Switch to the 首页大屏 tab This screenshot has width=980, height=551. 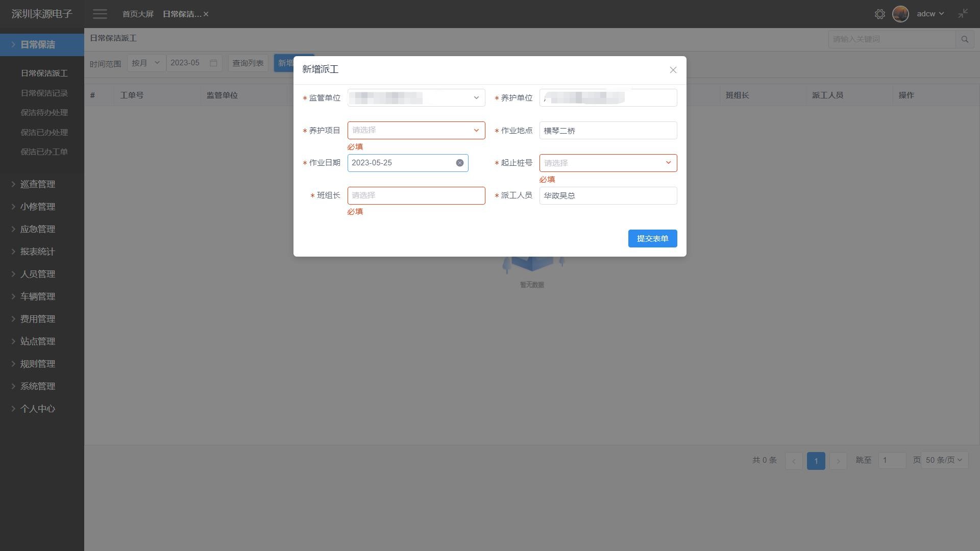[x=138, y=14]
